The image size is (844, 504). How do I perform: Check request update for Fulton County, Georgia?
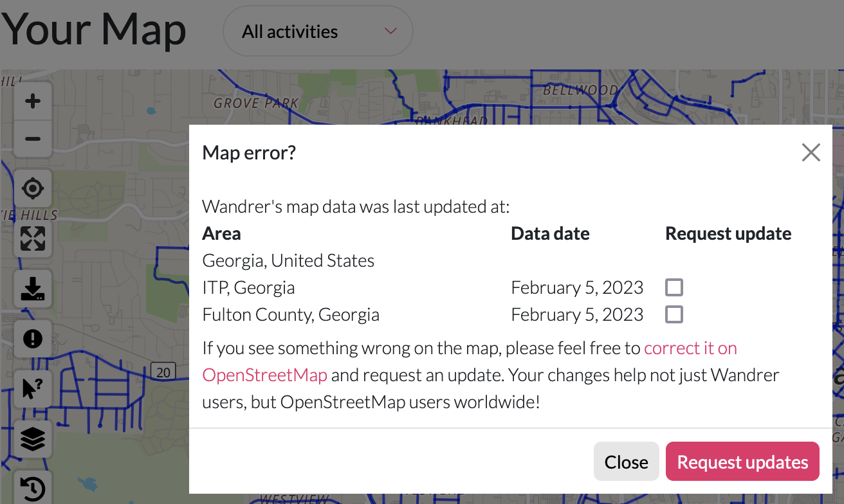(x=674, y=314)
